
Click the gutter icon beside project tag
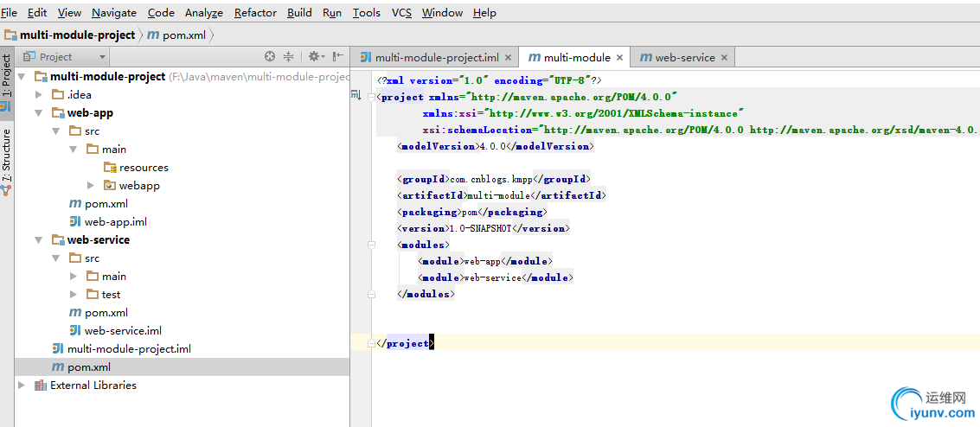[x=356, y=95]
